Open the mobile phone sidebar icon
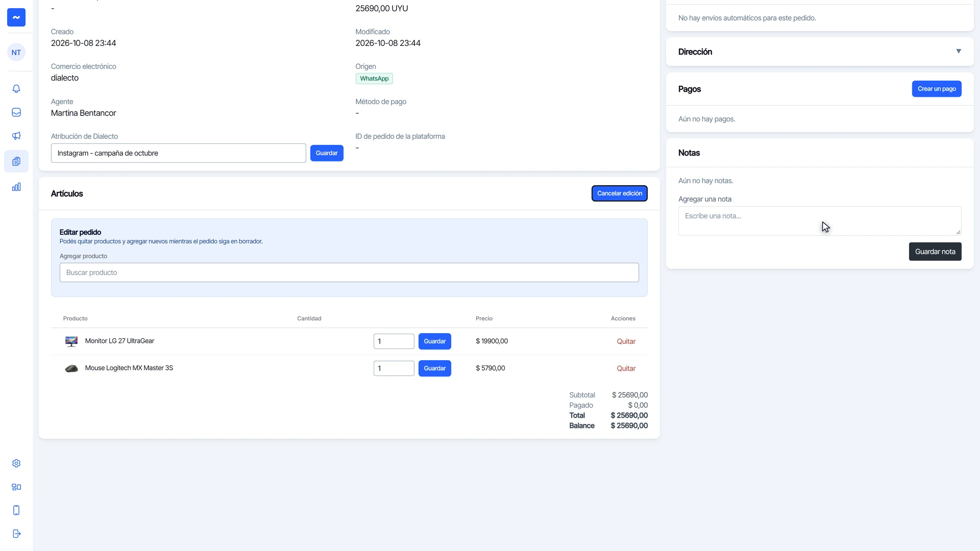 pyautogui.click(x=16, y=510)
